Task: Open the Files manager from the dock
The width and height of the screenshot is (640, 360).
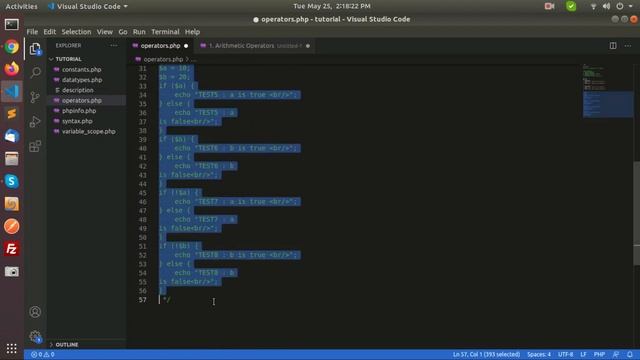Action: [x=11, y=159]
